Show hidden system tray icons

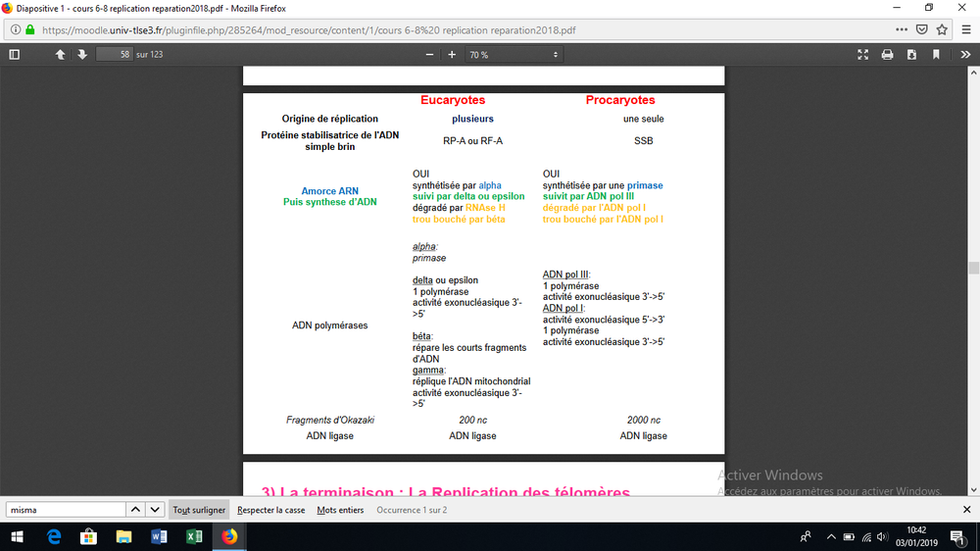click(831, 536)
